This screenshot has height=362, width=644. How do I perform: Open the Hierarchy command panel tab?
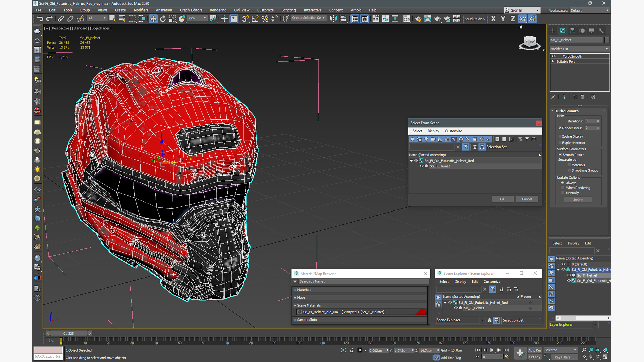[x=572, y=31]
